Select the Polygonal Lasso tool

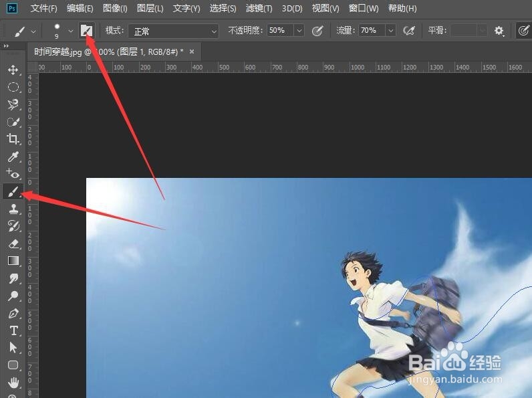pyautogui.click(x=13, y=104)
